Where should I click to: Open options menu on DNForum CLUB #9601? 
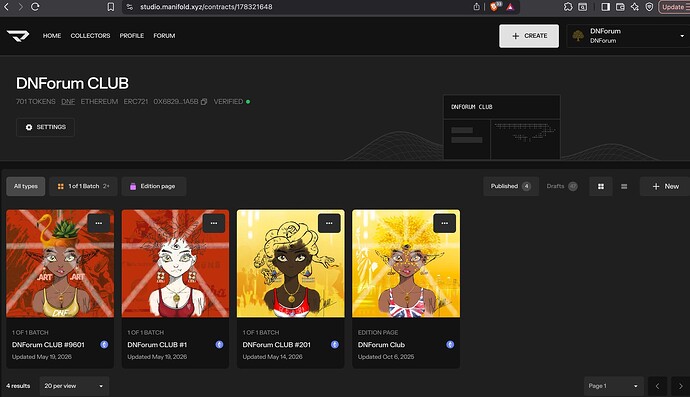pyautogui.click(x=99, y=223)
